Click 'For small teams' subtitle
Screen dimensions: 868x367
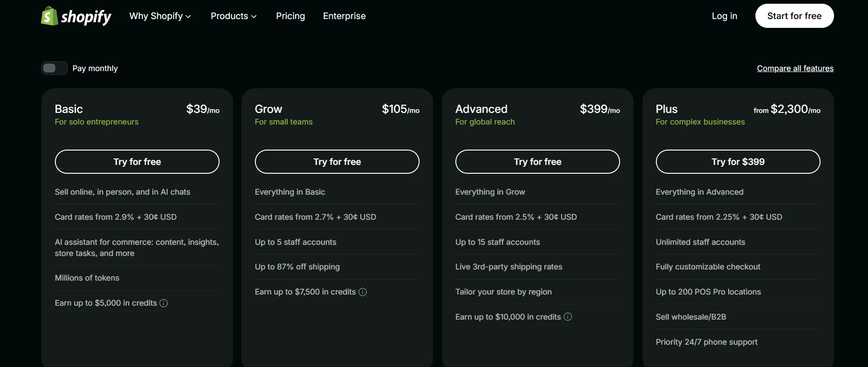point(284,122)
